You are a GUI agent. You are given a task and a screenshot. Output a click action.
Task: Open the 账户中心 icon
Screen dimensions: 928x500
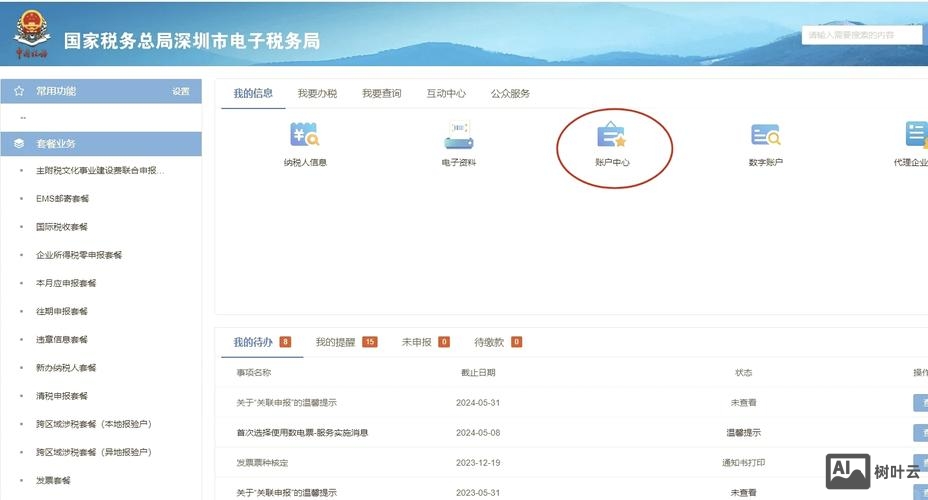612,135
